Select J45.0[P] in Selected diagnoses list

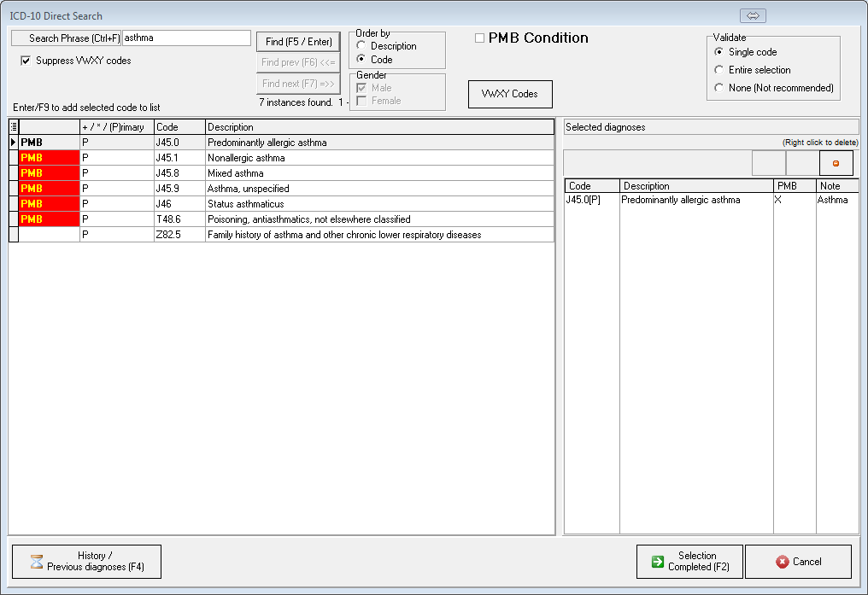[591, 200]
